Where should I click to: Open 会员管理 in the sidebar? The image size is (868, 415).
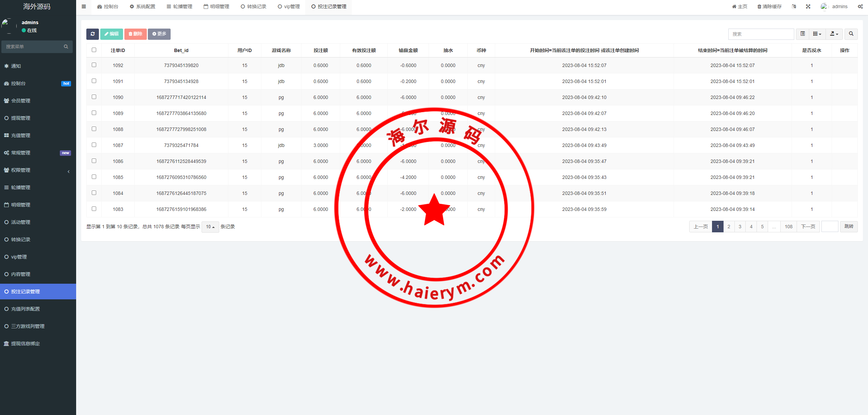point(21,101)
